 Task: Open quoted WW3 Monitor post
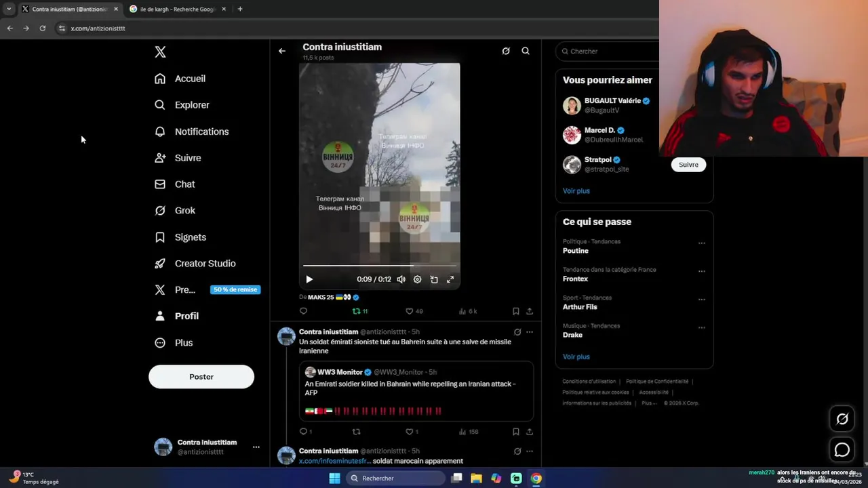coord(416,391)
